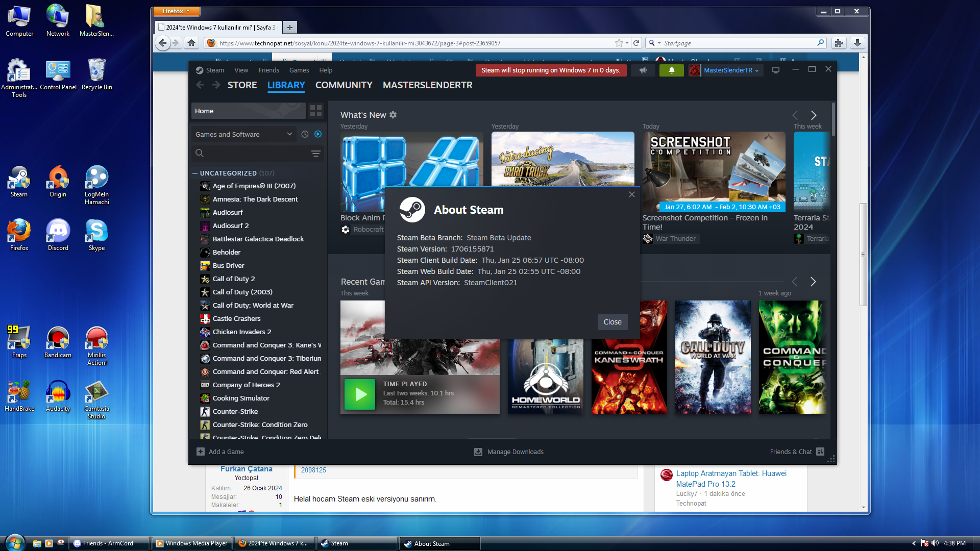980x551 pixels.
Task: Click Add a Game link
Action: tap(226, 452)
